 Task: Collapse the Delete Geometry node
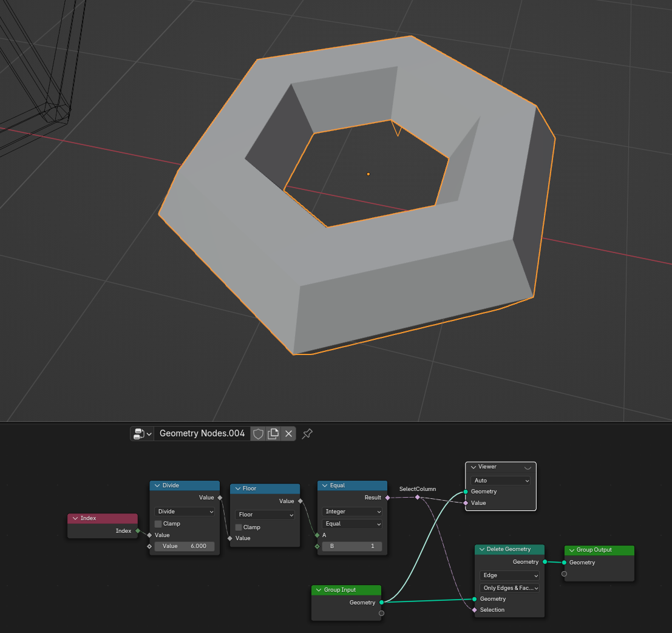(482, 549)
